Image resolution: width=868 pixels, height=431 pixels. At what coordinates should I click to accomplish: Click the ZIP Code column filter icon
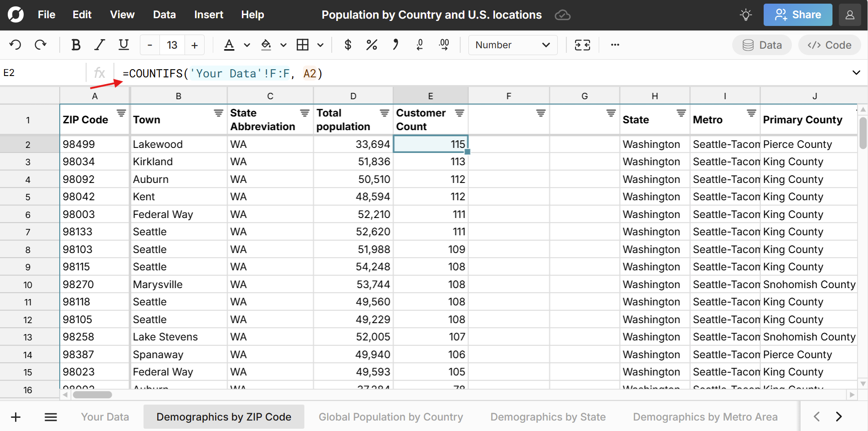tap(121, 113)
